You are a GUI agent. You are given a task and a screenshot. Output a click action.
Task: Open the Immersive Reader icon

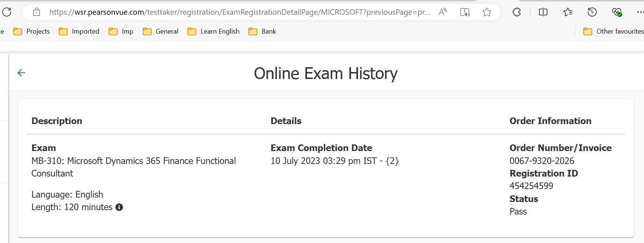point(465,12)
